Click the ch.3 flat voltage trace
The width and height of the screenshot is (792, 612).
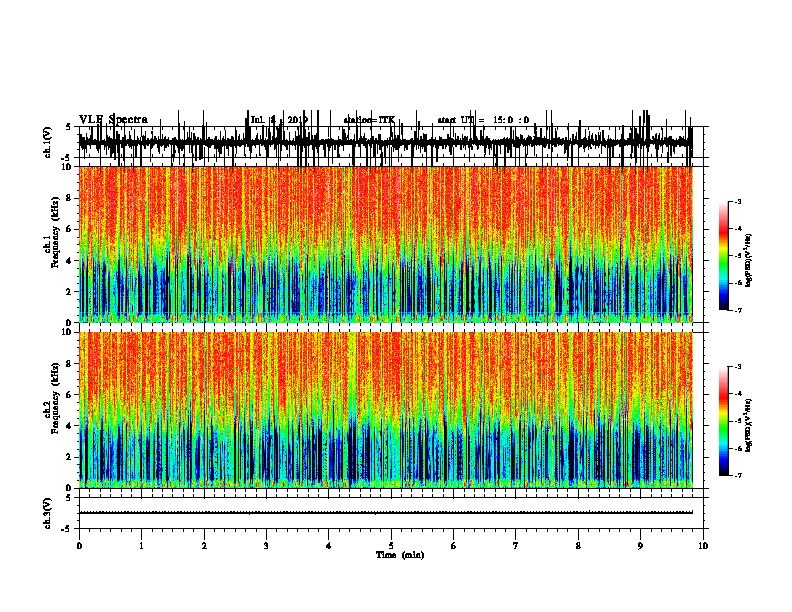tap(385, 513)
